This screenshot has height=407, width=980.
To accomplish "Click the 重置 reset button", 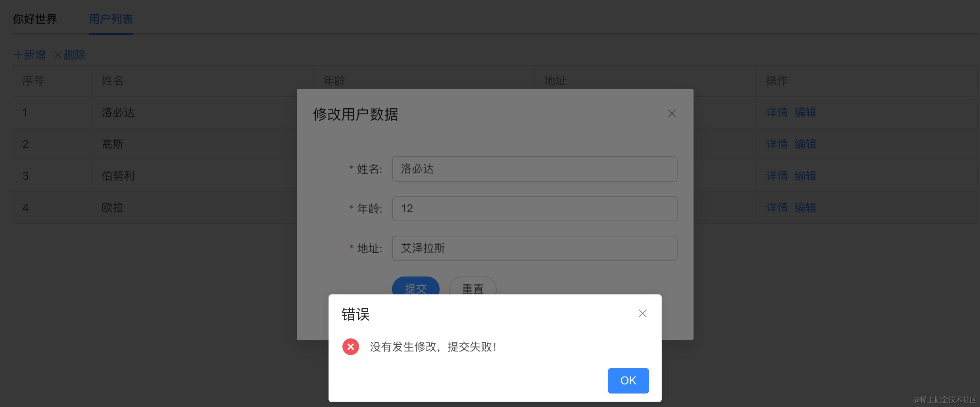I will coord(473,286).
